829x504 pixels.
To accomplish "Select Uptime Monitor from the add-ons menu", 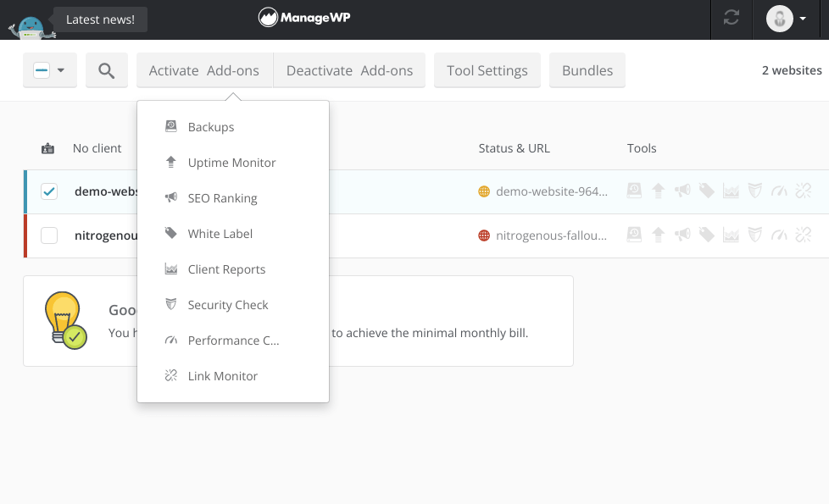I will point(231,163).
